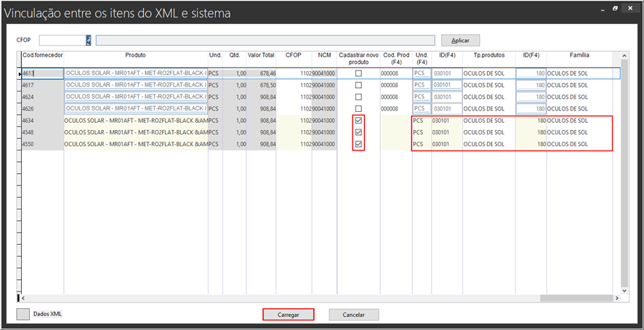The height and width of the screenshot is (330, 644).
Task: Select the row indicator arrow beside 4613
Action: tap(20, 74)
